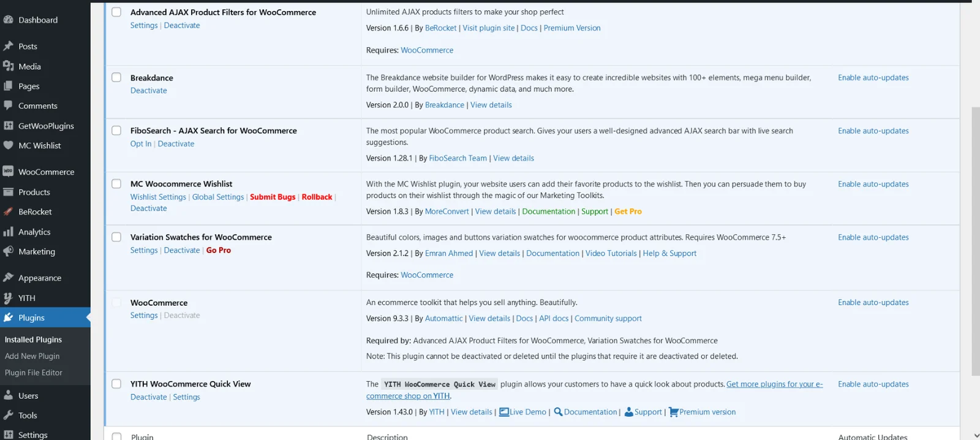The width and height of the screenshot is (980, 440).
Task: Click the Users sidebar icon
Action: pos(8,395)
